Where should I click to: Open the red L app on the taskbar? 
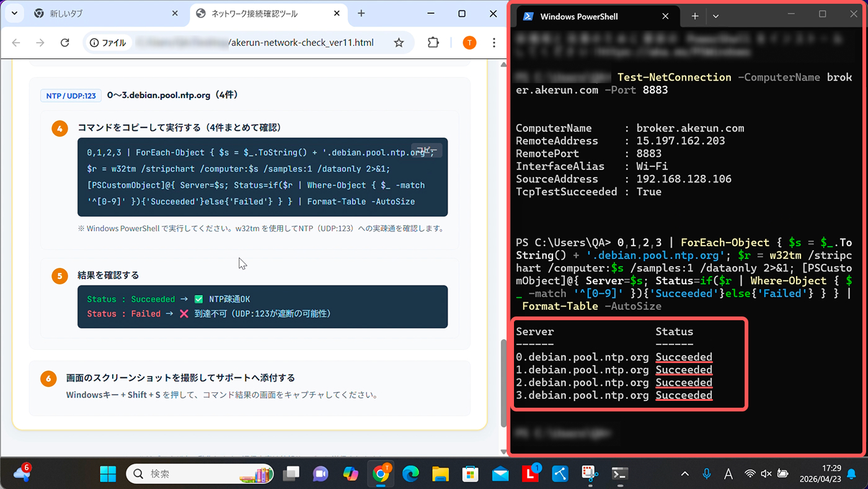click(530, 474)
